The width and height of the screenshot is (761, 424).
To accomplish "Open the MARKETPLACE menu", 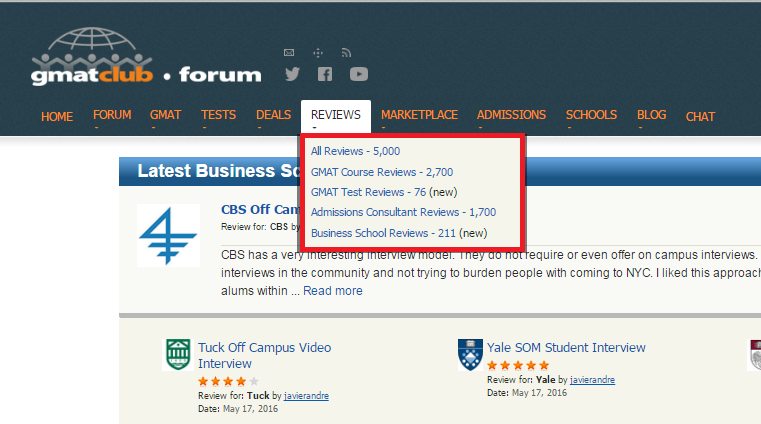I will [419, 115].
